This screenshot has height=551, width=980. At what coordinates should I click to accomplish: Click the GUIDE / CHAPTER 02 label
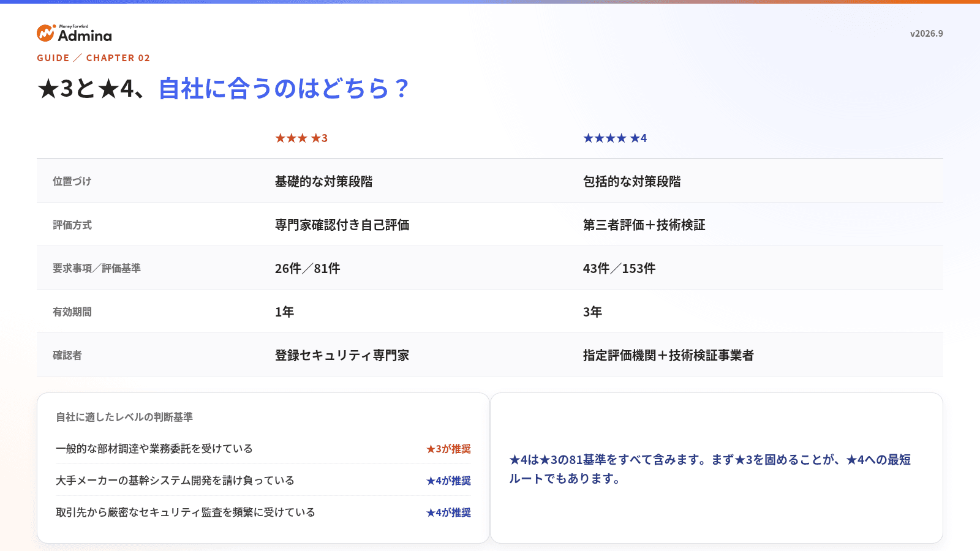(93, 58)
